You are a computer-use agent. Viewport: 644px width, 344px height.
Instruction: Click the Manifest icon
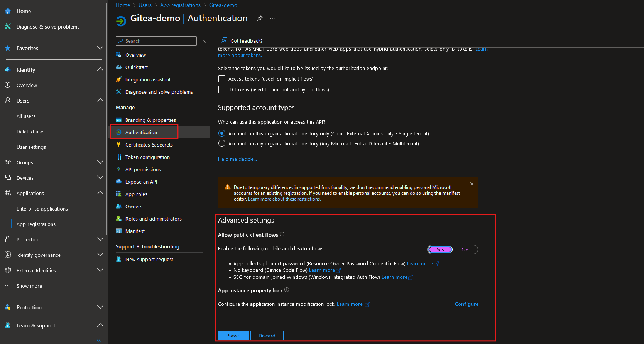tap(118, 231)
